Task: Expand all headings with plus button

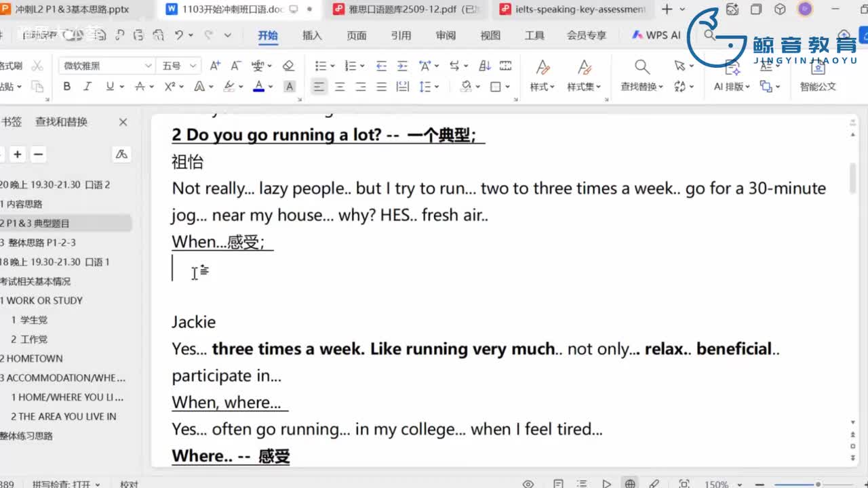Action: tap(17, 155)
